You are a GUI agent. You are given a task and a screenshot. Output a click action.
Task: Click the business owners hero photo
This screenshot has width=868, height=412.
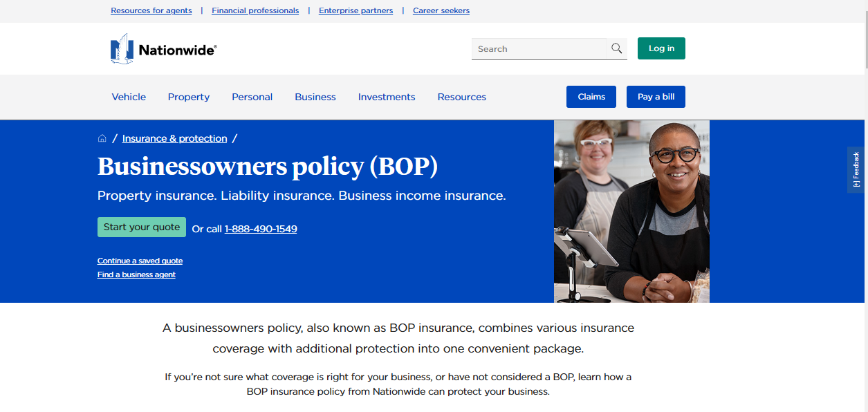[x=631, y=212]
